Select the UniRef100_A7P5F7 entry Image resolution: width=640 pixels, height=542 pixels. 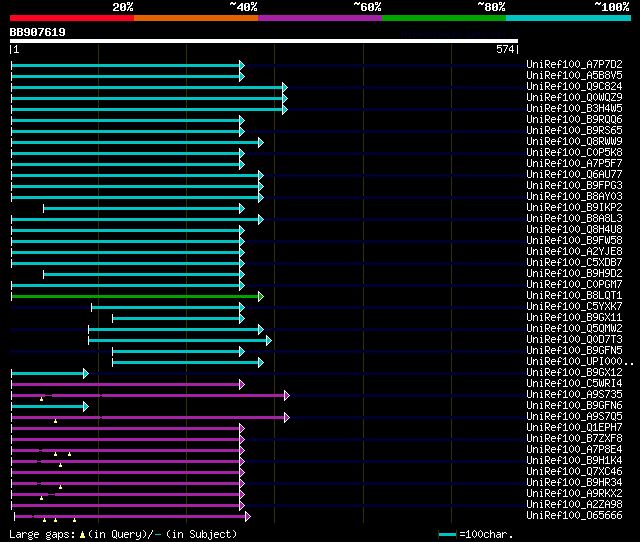pos(574,164)
